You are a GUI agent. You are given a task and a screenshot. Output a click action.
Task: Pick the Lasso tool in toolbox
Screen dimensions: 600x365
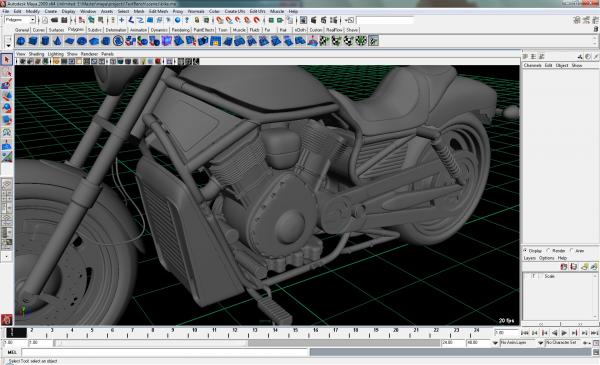coord(7,72)
